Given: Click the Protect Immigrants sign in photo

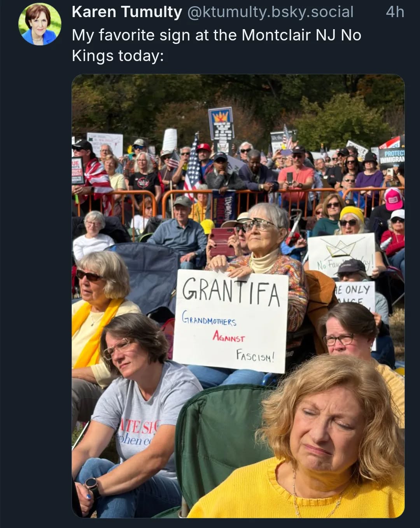Looking at the screenshot, I should [392, 157].
